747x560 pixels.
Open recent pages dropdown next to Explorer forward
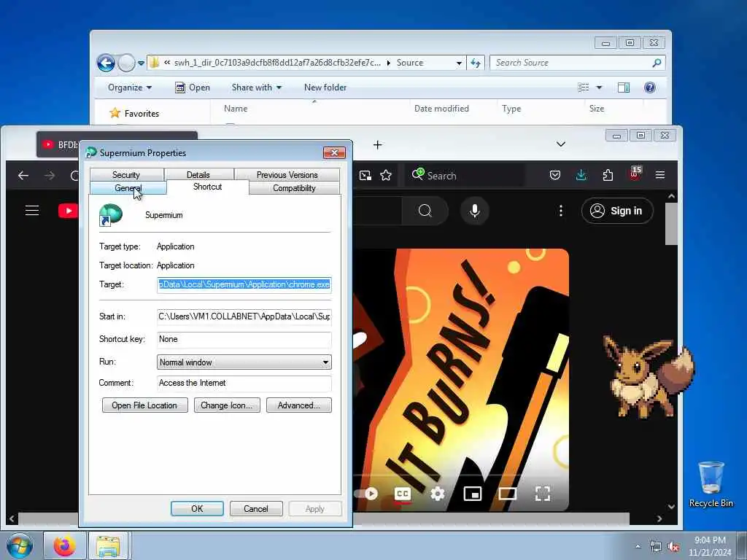[x=141, y=63]
